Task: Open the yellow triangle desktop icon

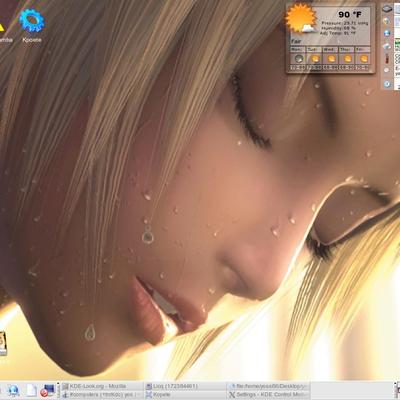Action: (x=2, y=27)
